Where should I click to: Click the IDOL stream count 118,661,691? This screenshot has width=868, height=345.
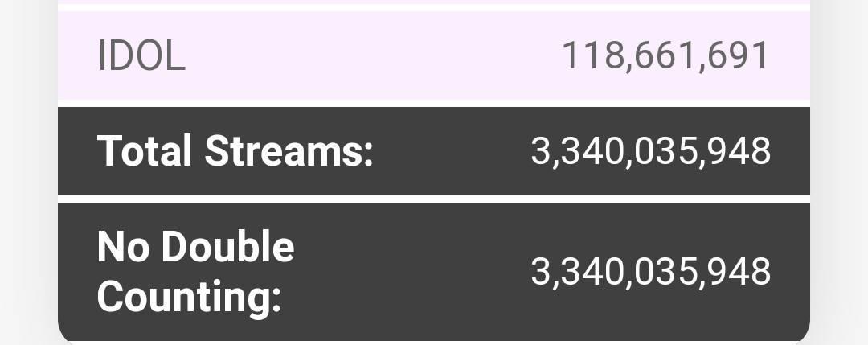click(x=665, y=56)
